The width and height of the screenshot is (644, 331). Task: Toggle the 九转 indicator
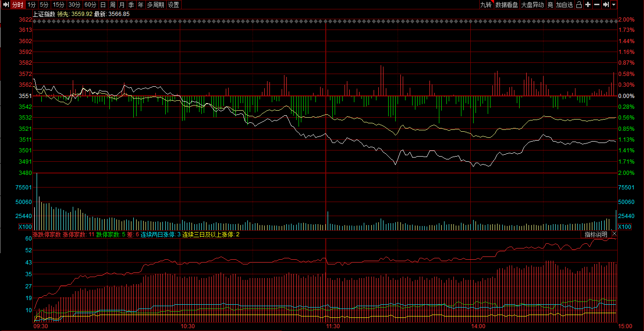pyautogui.click(x=486, y=5)
